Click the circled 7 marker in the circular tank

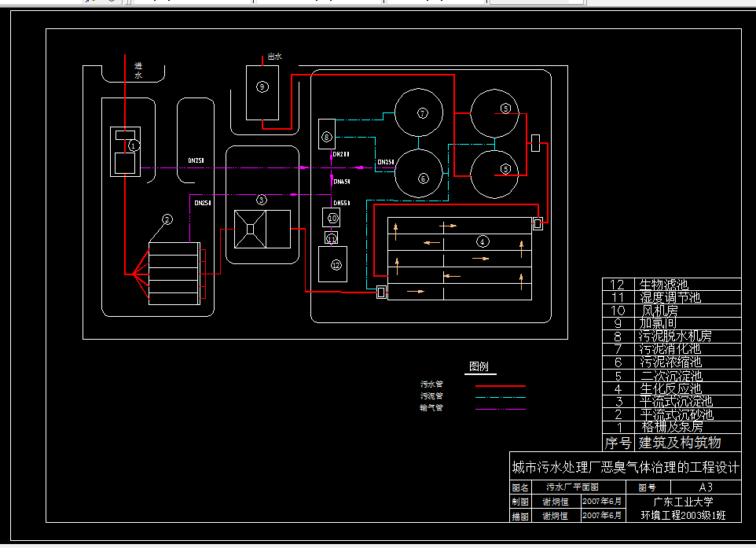422,113
